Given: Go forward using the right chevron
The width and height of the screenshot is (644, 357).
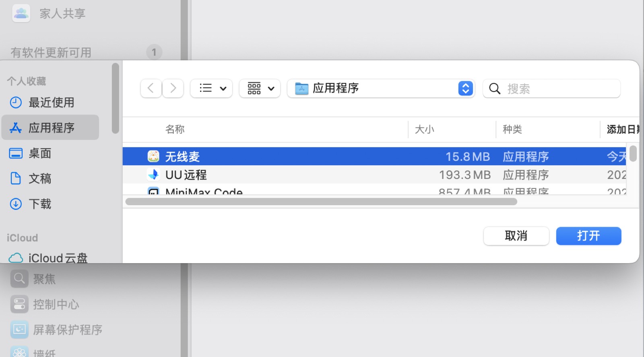Looking at the screenshot, I should point(173,88).
